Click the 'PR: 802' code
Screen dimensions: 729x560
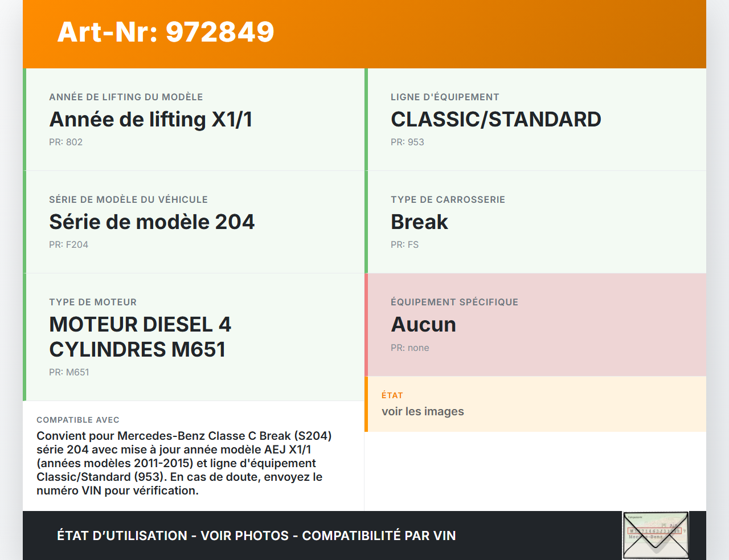65,142
